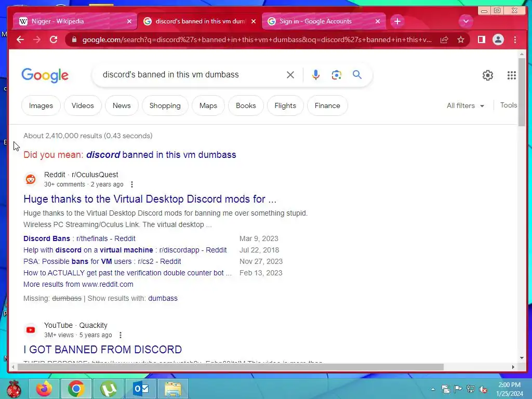Open I GOT BANNED FROM DISCORD video result
This screenshot has width=532, height=399.
(x=102, y=350)
